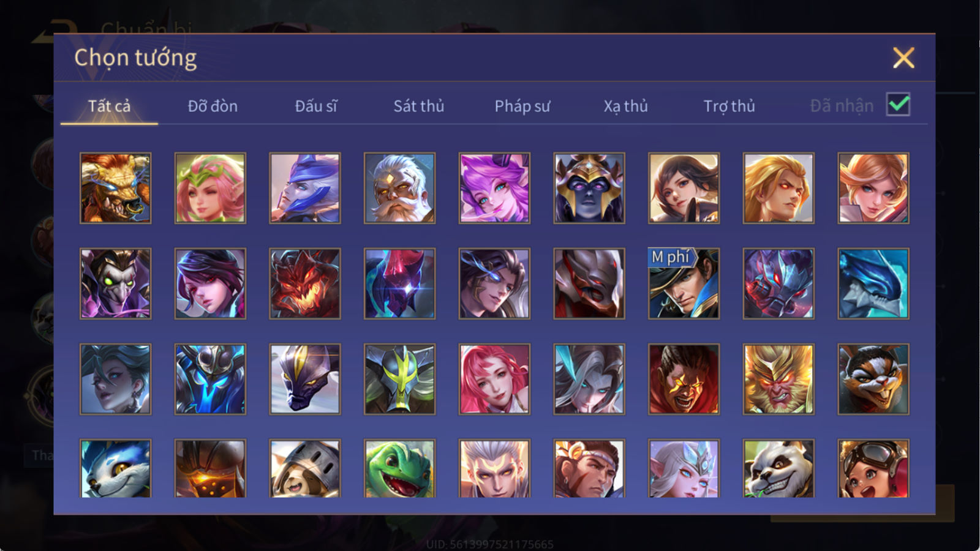Pick the pink-haired girl with green headdress
Viewport: 980px width, 551px height.
coord(210,188)
